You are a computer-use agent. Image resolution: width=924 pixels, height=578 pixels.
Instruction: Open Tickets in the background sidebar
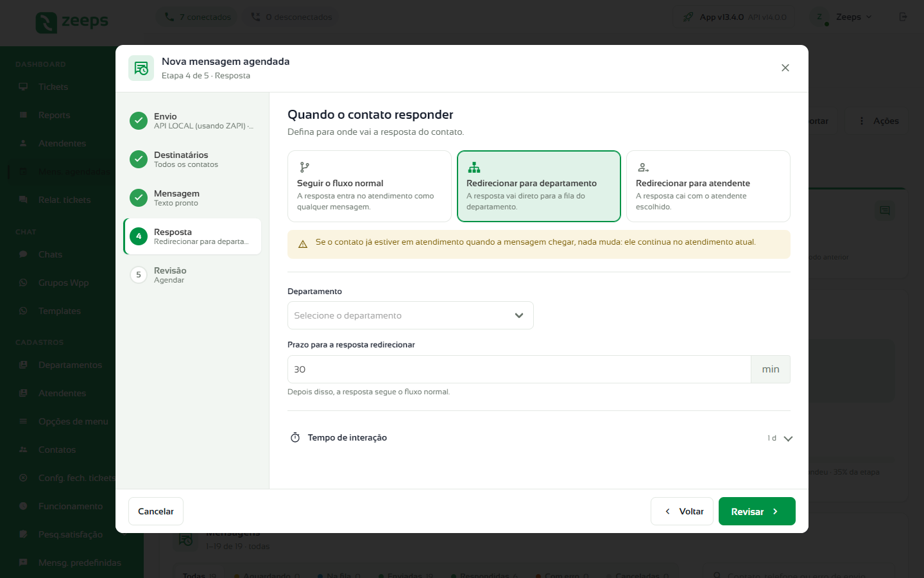[x=53, y=87]
